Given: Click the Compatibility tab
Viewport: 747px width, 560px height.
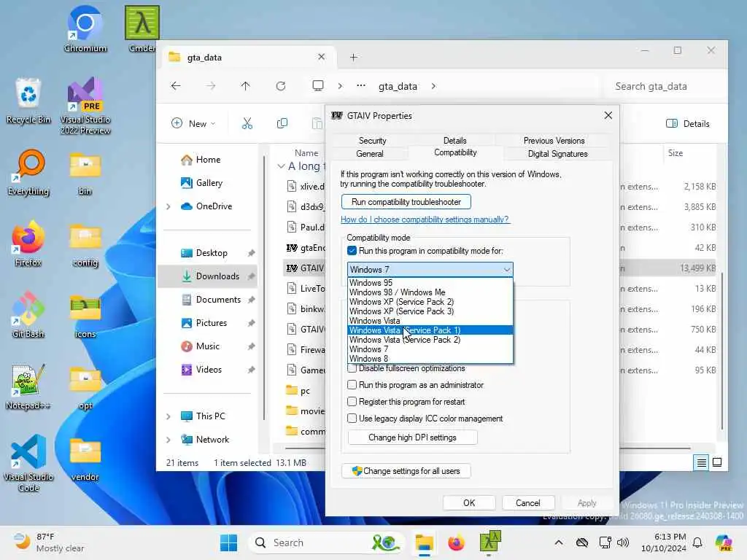Looking at the screenshot, I should (455, 152).
